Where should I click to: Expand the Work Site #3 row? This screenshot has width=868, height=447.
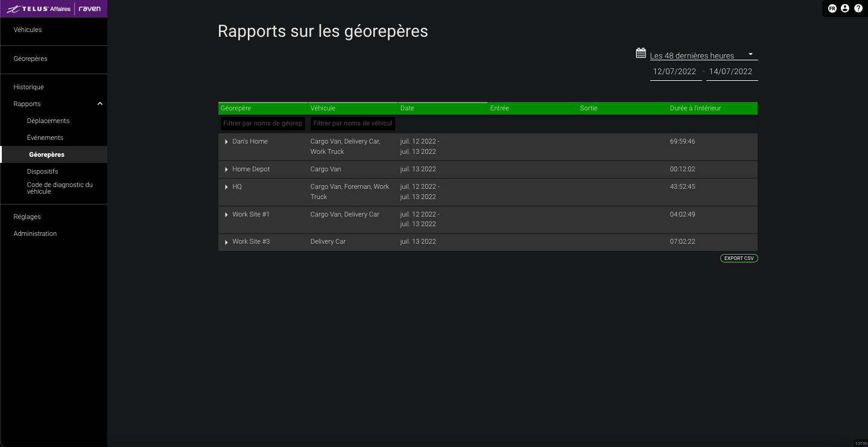coord(226,242)
